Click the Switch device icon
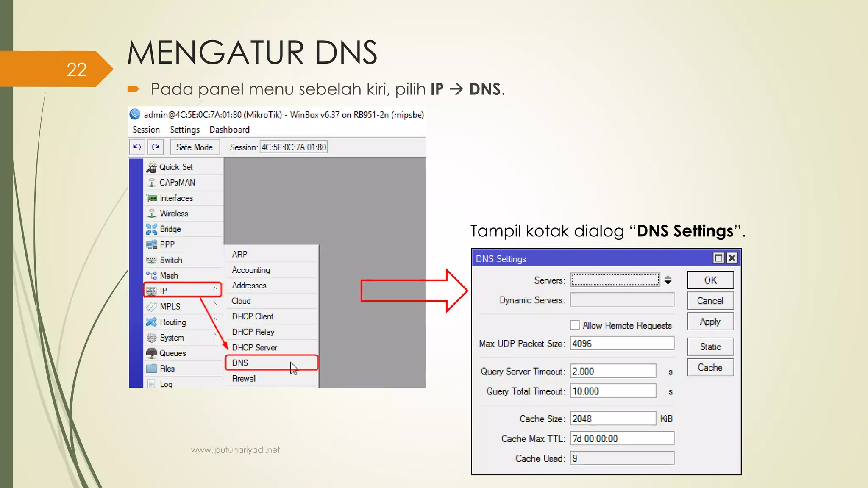868x488 pixels. pyautogui.click(x=151, y=260)
